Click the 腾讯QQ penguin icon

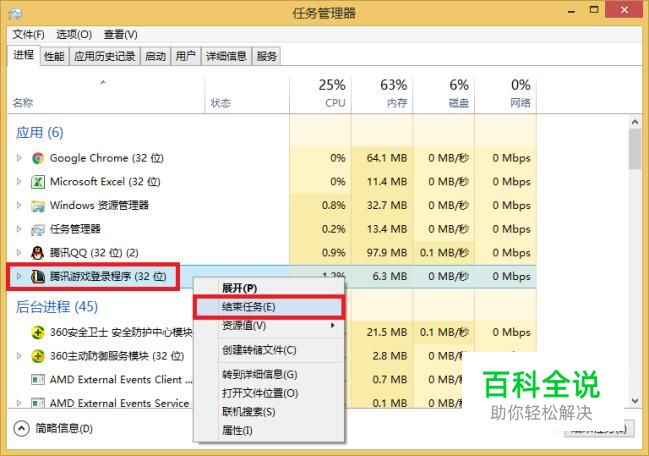tap(38, 253)
